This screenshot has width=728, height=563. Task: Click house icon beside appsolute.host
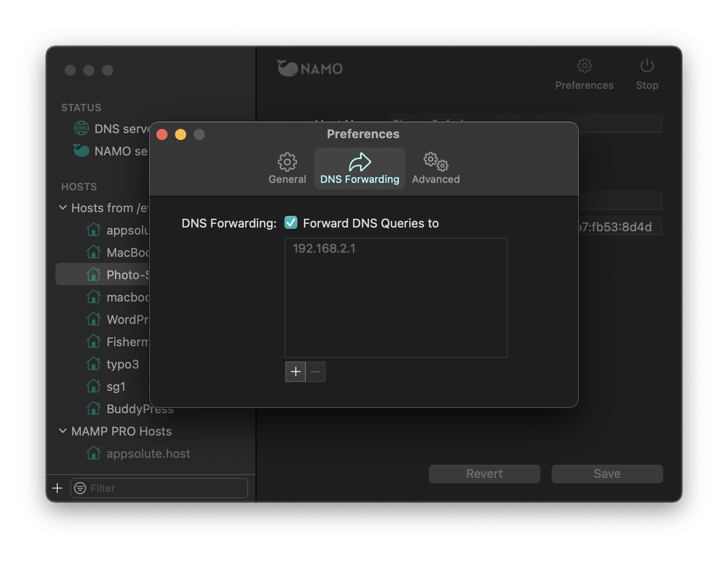click(x=94, y=453)
